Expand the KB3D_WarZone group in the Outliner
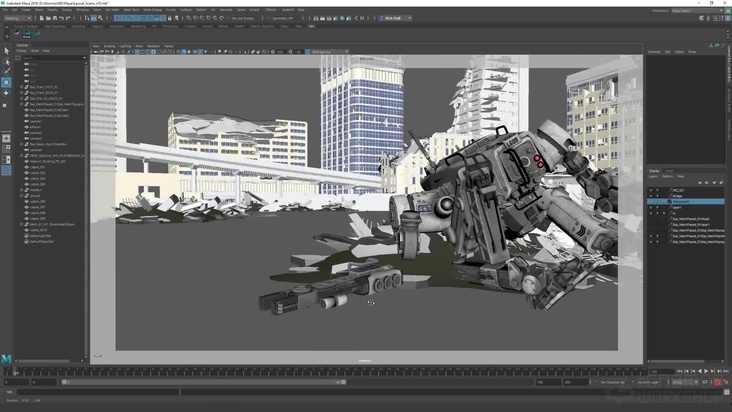 tap(21, 156)
